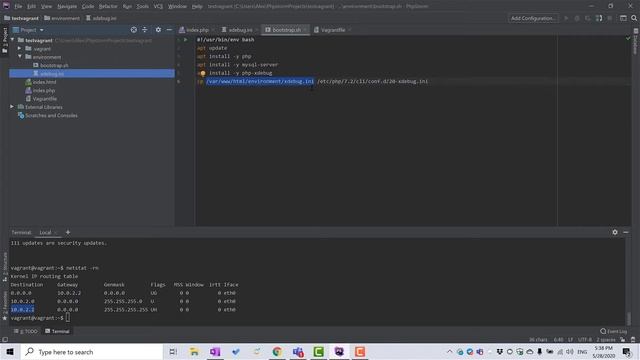The image size is (640, 360).
Task: Toggle the Project side tab
Action: (4, 40)
